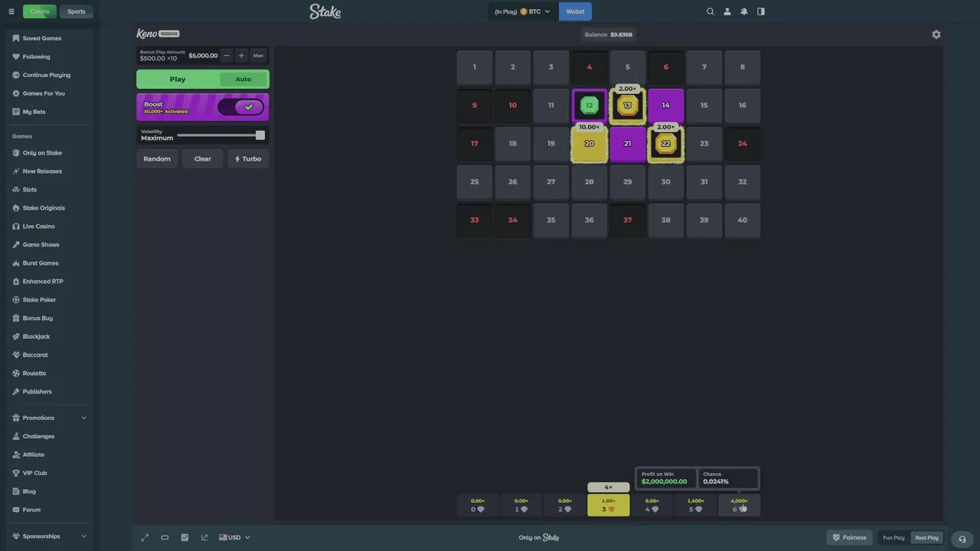
Task: Switch to Fun Play mode
Action: 893,538
